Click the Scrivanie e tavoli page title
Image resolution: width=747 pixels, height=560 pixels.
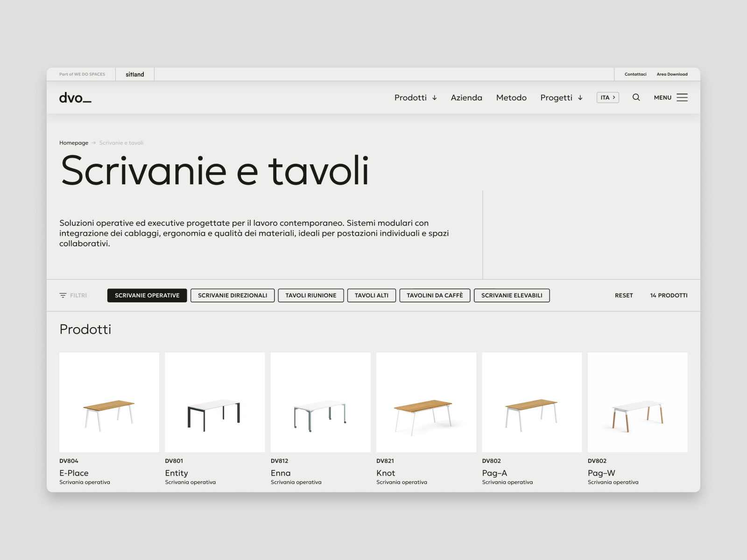pos(215,171)
